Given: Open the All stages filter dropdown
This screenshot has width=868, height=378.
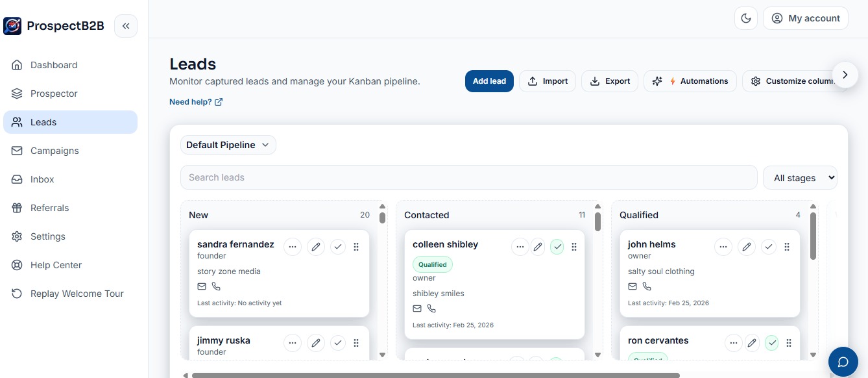Looking at the screenshot, I should click(800, 178).
